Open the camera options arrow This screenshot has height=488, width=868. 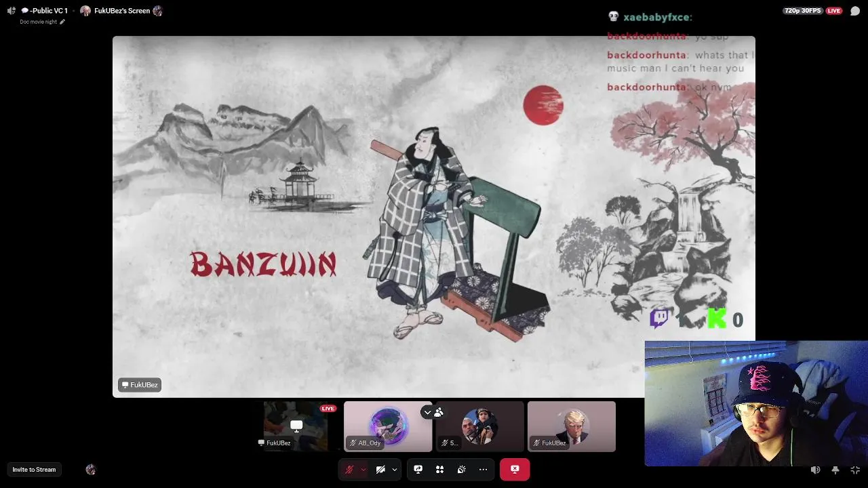395,470
